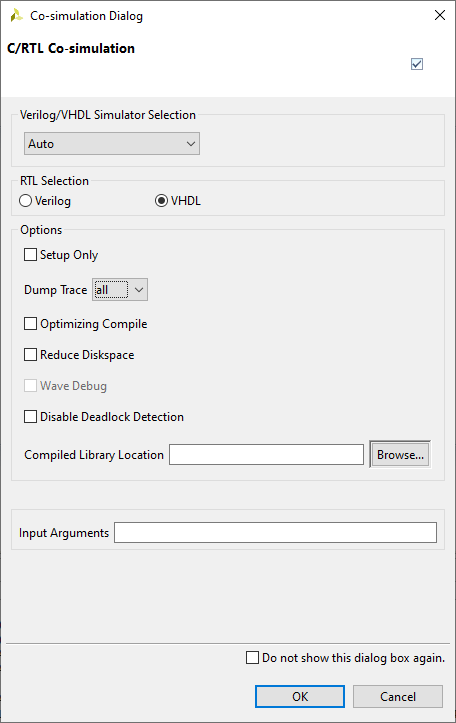Click the checked icon near the dialog header
Viewport: 456px width, 723px height.
point(417,64)
